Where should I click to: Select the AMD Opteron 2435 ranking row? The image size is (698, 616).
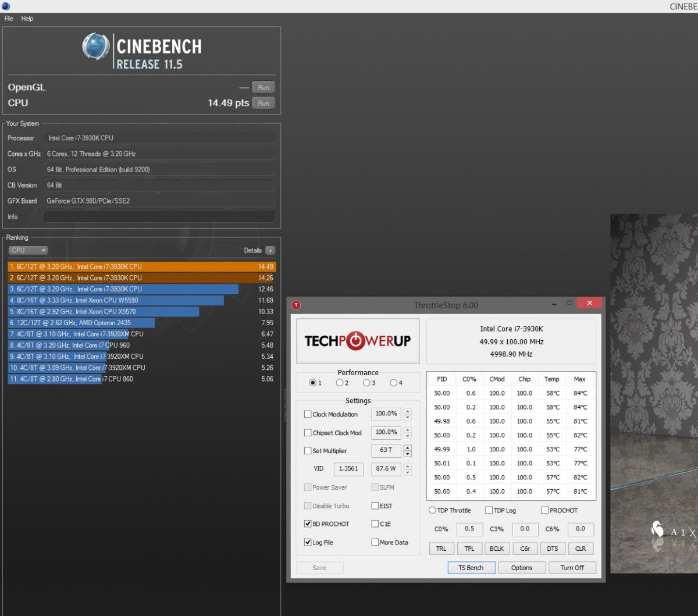[x=141, y=323]
